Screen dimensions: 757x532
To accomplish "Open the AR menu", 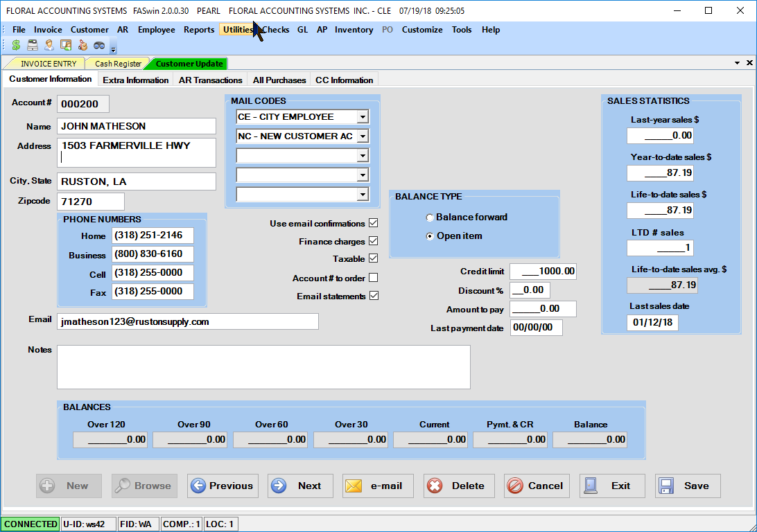I will click(123, 29).
